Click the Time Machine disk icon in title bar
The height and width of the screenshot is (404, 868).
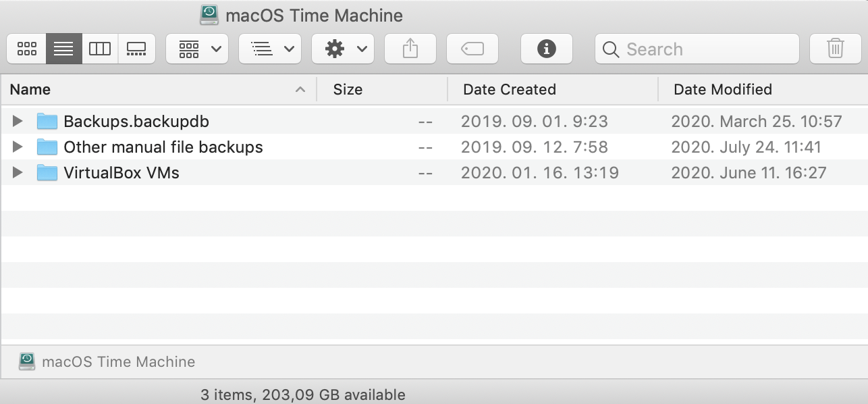[210, 15]
